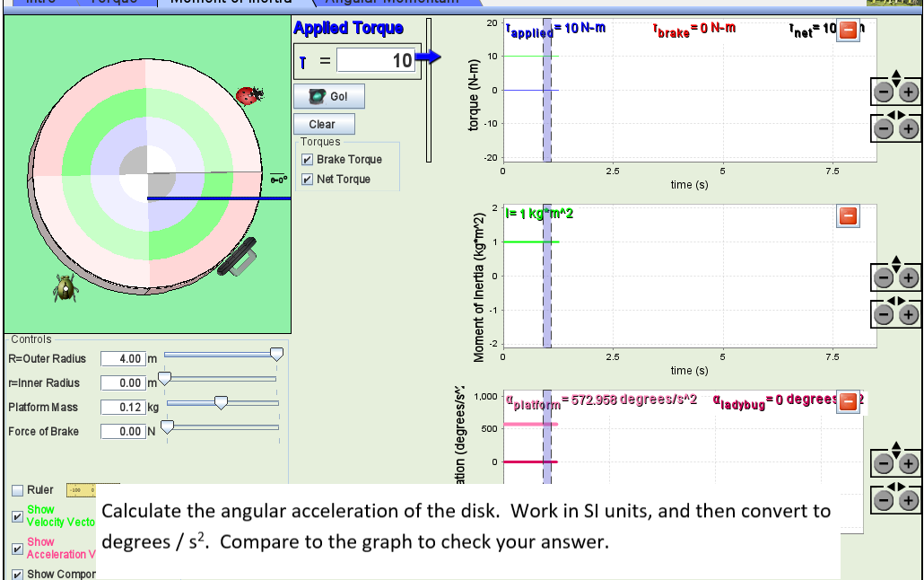Viewport: 924px width, 580px height.
Task: Click the Go! button to start
Action: click(329, 96)
